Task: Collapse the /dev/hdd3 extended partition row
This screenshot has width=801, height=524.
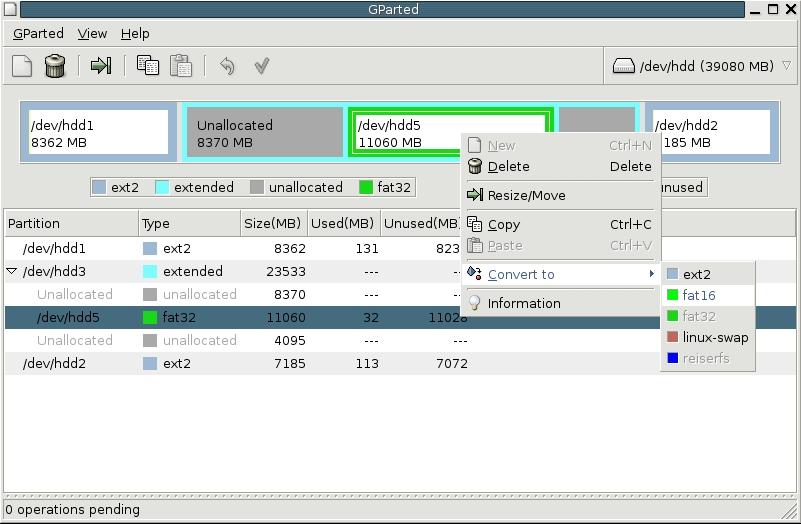Action: 12,271
